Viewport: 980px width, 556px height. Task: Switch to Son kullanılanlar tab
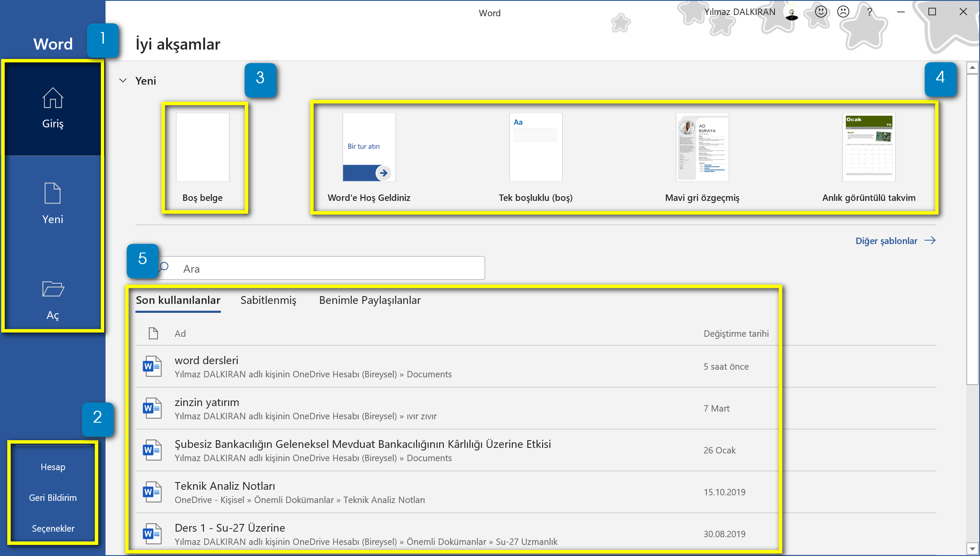tap(178, 300)
